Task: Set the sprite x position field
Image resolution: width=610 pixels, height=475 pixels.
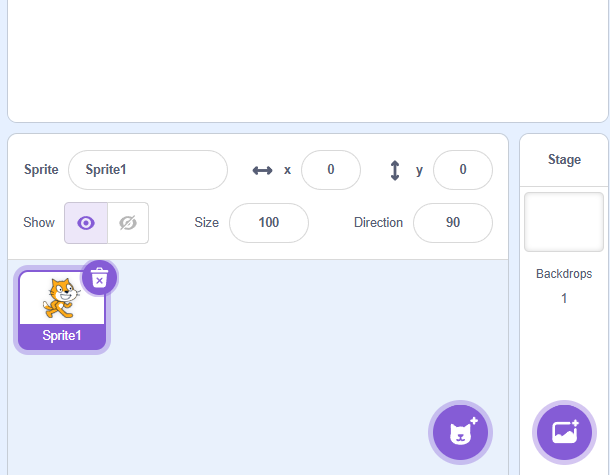Action: coord(331,170)
